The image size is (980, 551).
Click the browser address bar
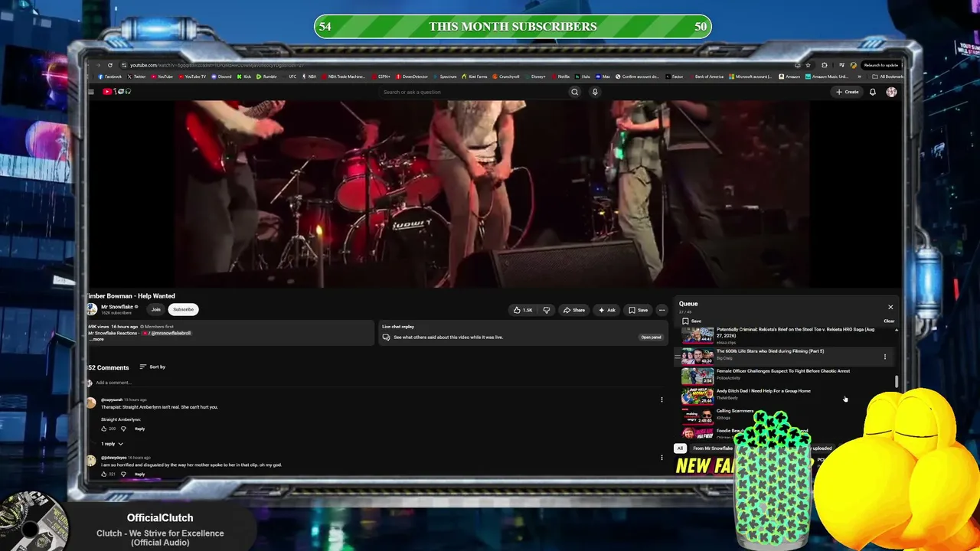coord(459,65)
